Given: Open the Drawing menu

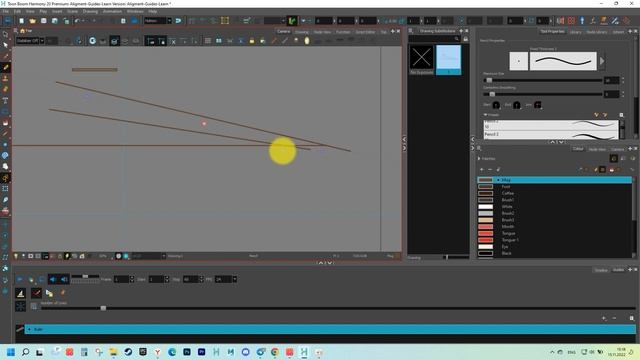Looking at the screenshot, I should (x=90, y=11).
